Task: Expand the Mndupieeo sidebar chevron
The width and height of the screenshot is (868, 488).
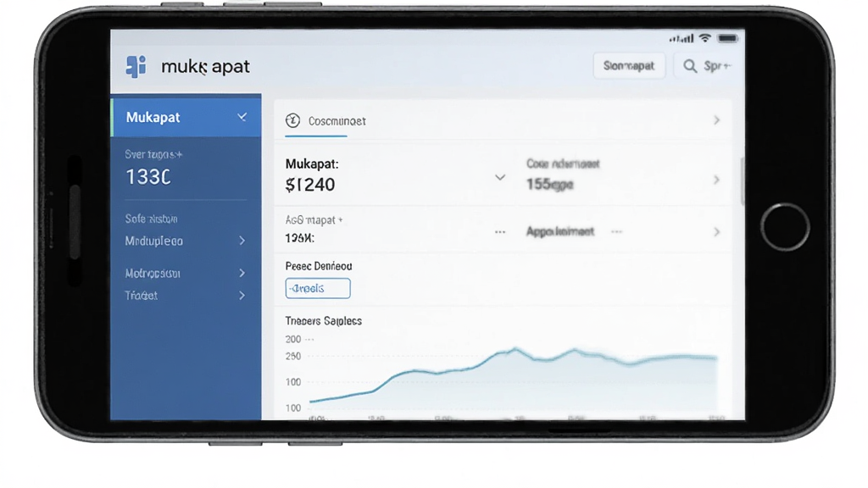Action: [x=242, y=241]
